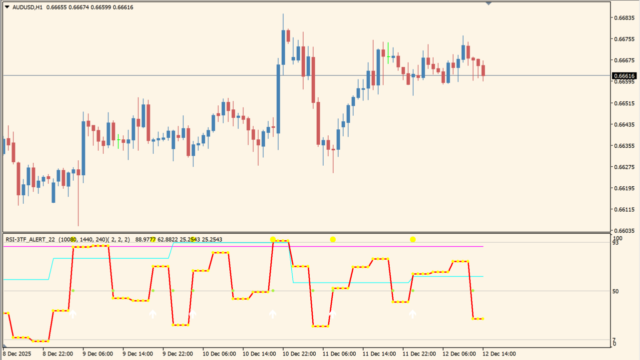640x360 pixels.
Task: Click the 0.66195 price axis label
Action: tap(624, 188)
